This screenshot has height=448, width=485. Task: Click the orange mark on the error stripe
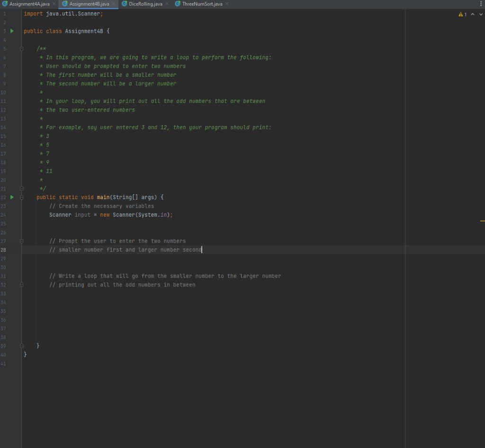[x=482, y=220]
